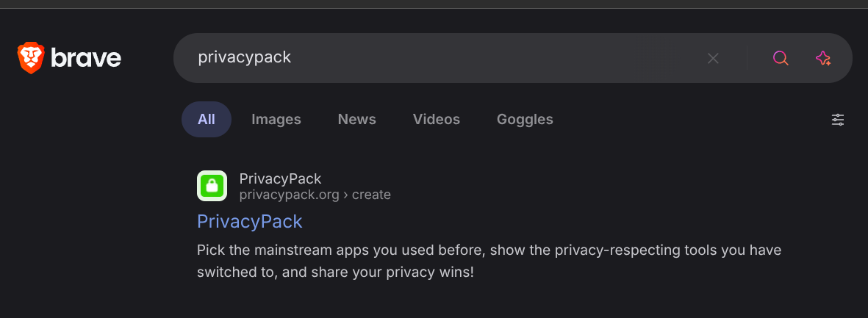
Task: Click the brave wordmark text
Action: click(86, 58)
